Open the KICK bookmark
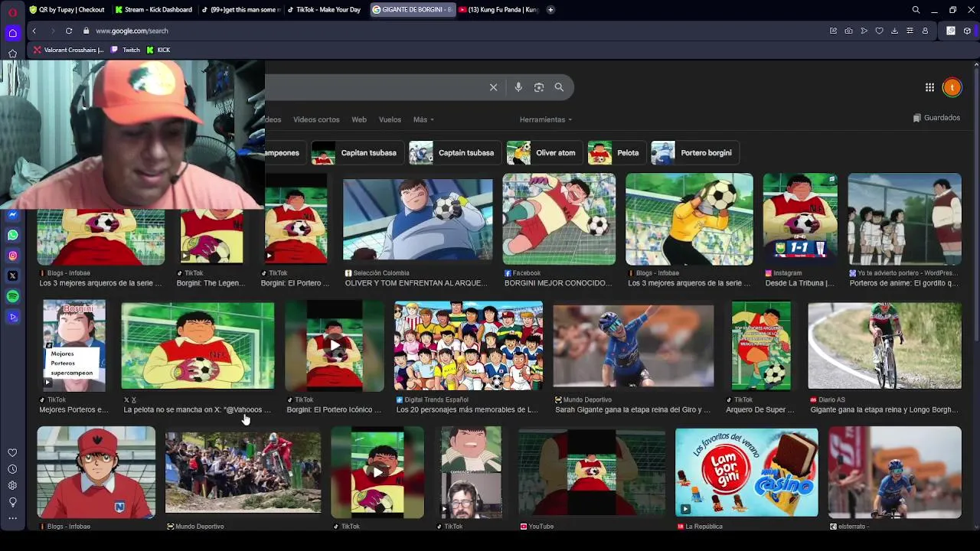Image resolution: width=980 pixels, height=551 pixels. pos(158,50)
